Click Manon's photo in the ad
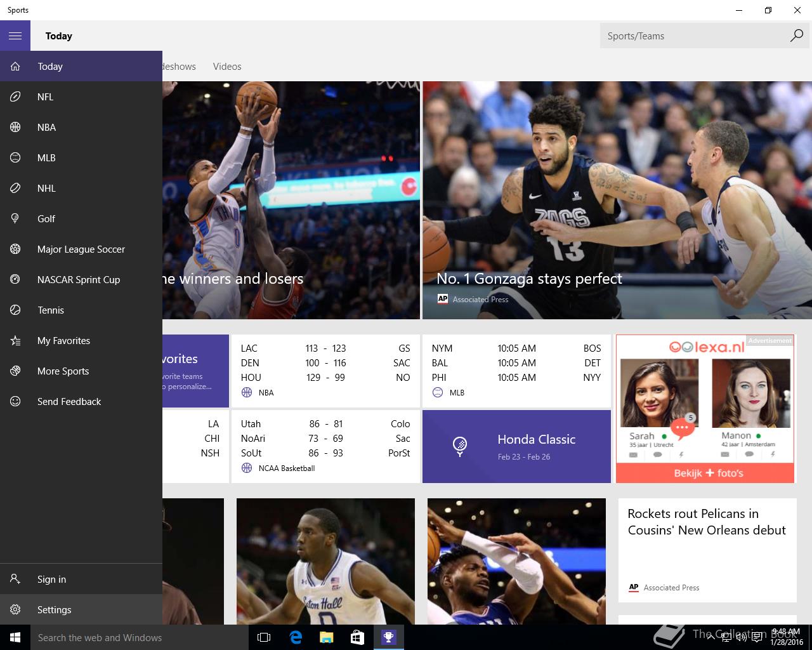812x650 pixels. click(751, 394)
